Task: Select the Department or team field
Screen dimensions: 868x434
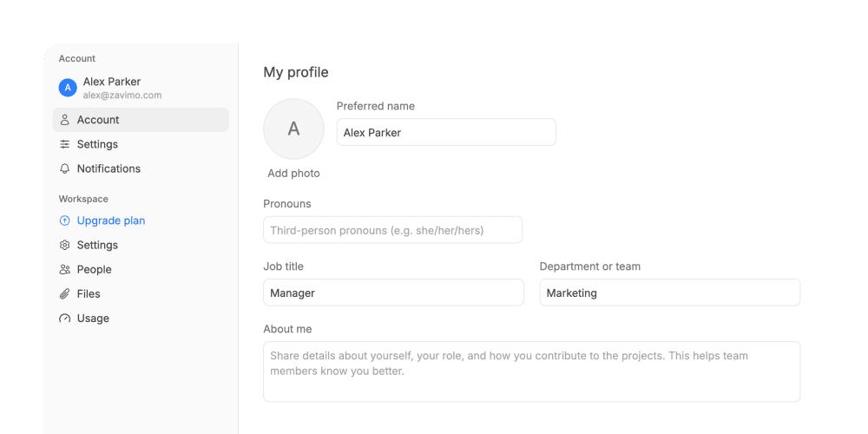Action: (x=670, y=293)
